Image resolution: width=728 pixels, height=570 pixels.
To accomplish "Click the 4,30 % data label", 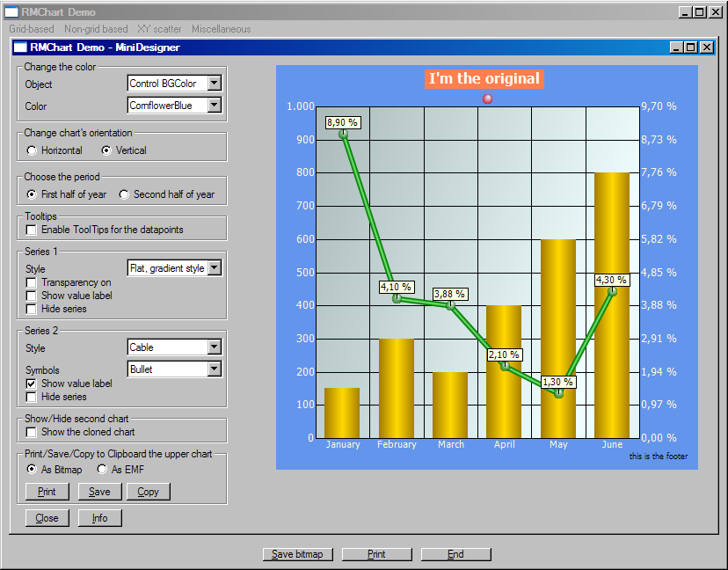I will [612, 280].
